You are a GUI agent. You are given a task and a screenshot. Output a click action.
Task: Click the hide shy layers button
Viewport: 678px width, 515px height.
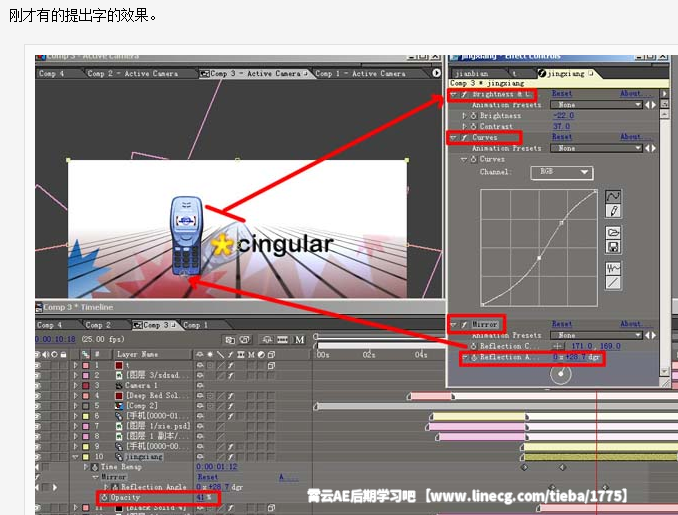(x=267, y=340)
